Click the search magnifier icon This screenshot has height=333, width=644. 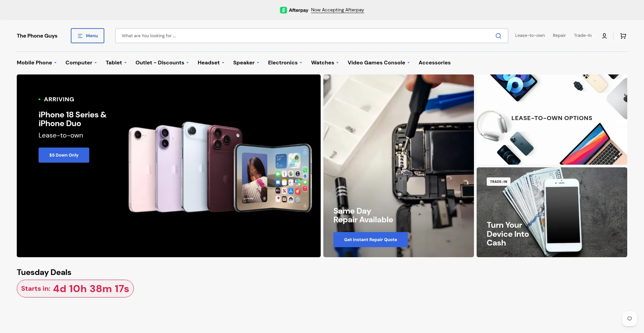click(498, 36)
